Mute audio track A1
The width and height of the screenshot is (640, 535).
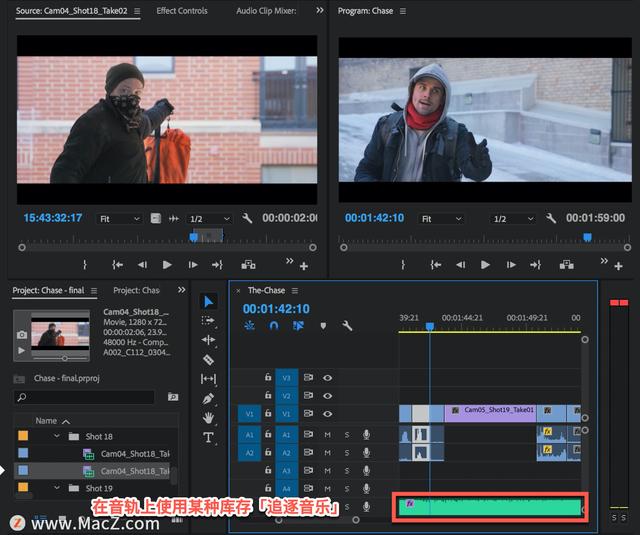tap(327, 434)
